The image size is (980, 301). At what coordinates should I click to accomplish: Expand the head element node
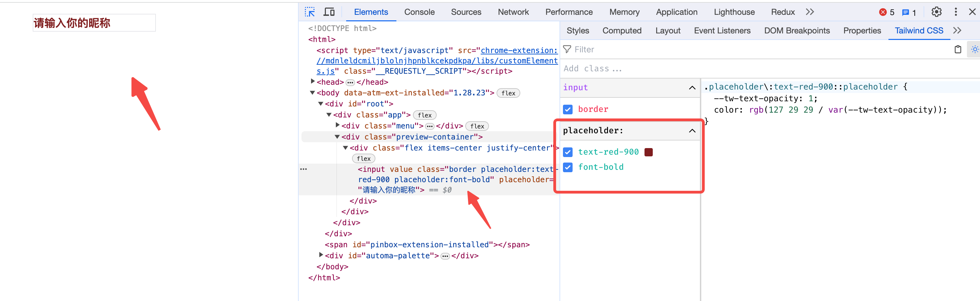313,81
